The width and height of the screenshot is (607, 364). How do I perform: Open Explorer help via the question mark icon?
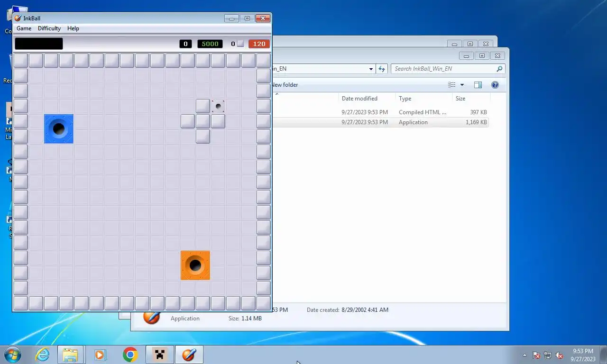click(495, 85)
